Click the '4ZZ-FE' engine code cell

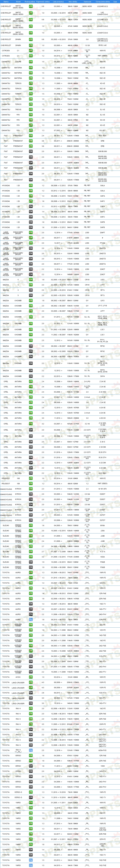(103, 583)
